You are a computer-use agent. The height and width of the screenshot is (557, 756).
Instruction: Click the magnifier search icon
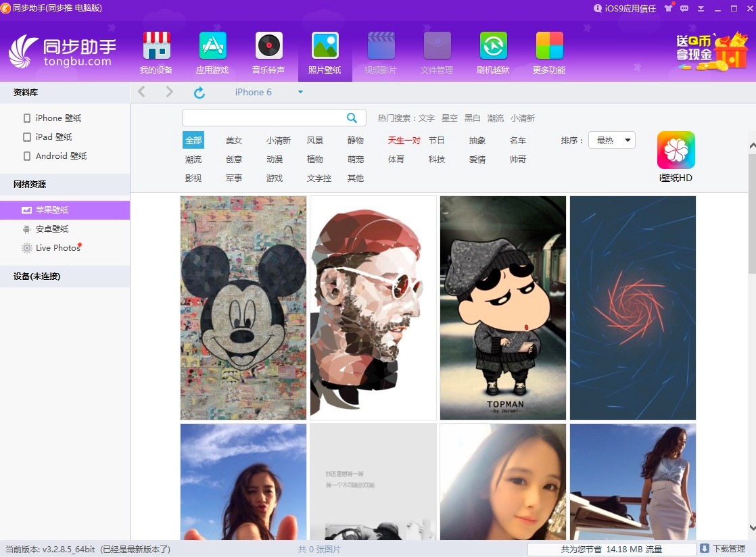coord(352,118)
